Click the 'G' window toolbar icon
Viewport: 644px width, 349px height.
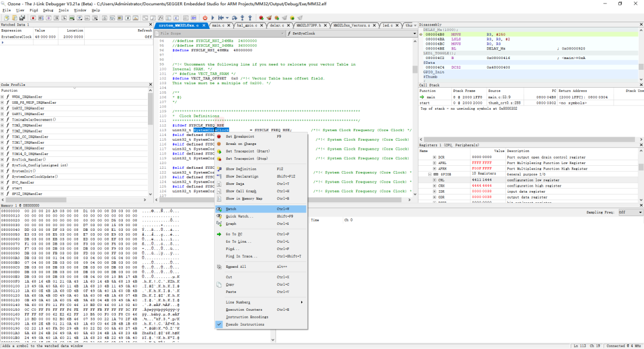56,18
